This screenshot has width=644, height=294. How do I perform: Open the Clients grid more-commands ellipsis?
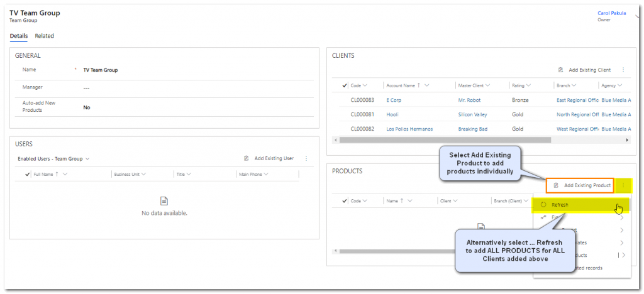tap(623, 70)
